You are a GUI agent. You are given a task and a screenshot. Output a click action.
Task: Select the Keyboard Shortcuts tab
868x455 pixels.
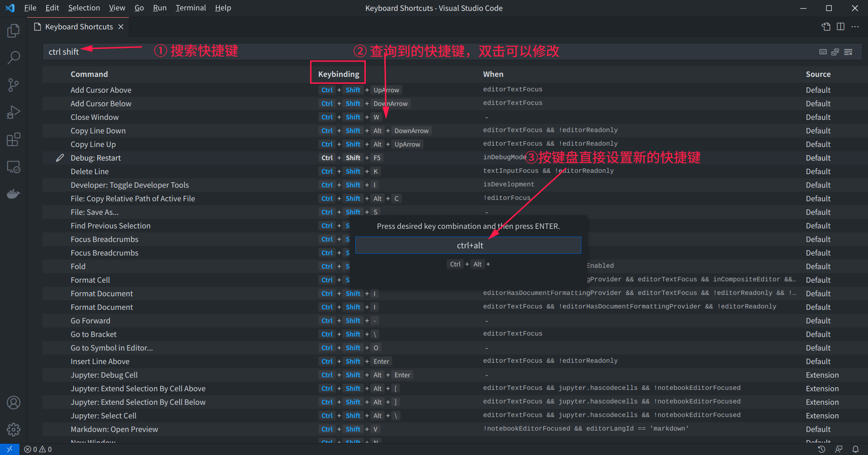(79, 27)
